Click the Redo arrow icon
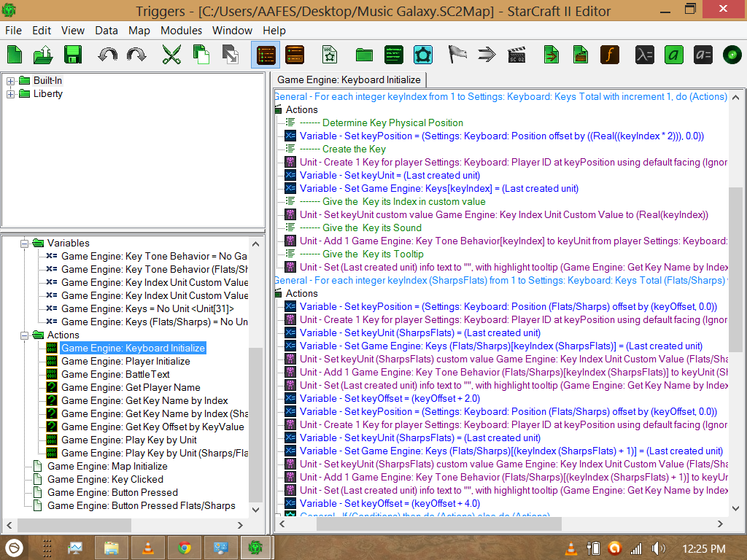Screen dimensions: 747x560 point(136,55)
